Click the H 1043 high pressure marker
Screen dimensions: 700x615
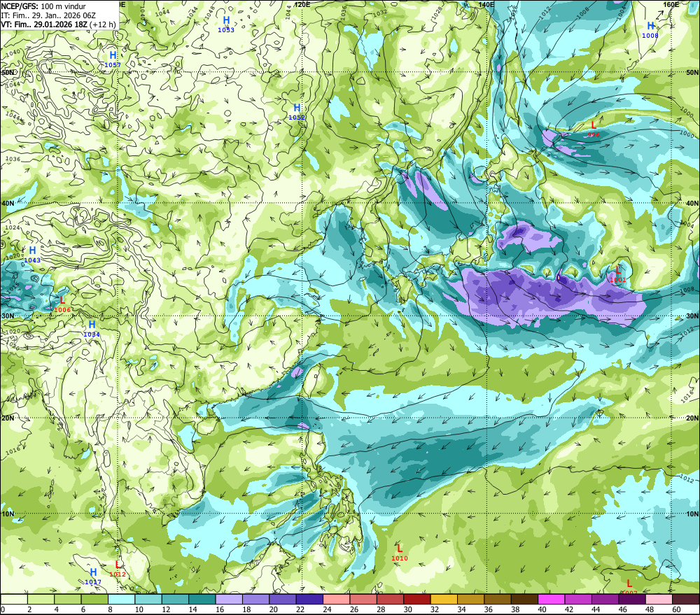[x=32, y=255]
